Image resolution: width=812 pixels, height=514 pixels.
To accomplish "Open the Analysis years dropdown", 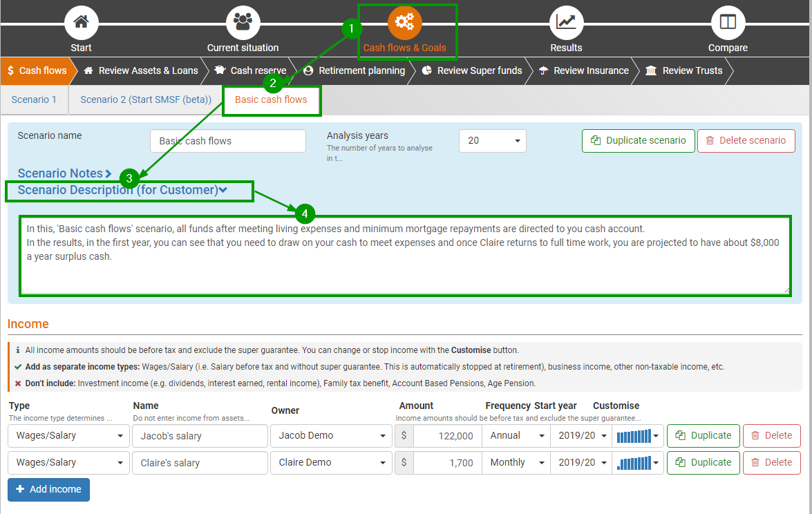I will tap(492, 141).
